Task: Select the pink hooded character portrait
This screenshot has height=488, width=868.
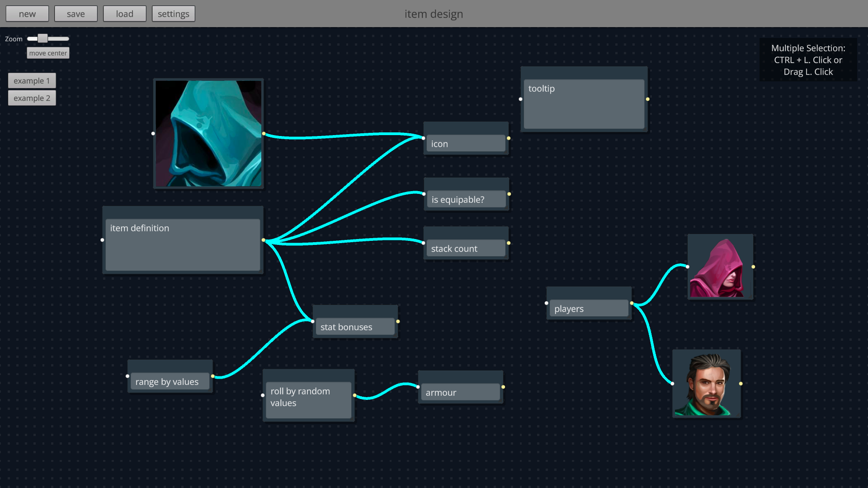Action: pyautogui.click(x=720, y=267)
